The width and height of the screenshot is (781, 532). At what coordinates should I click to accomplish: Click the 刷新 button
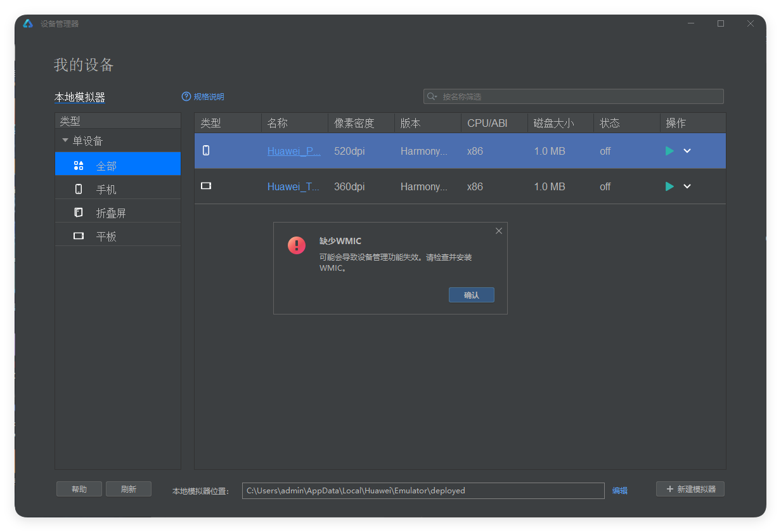[129, 489]
